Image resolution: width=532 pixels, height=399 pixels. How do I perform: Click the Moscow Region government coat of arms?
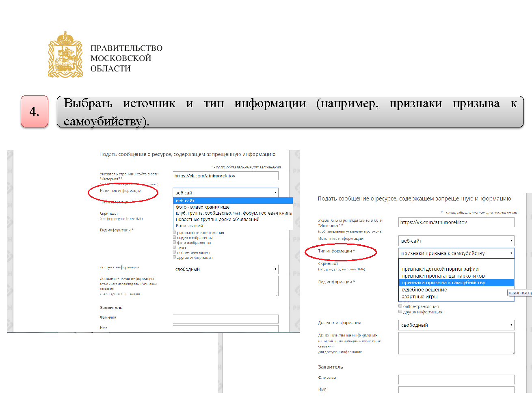(65, 54)
